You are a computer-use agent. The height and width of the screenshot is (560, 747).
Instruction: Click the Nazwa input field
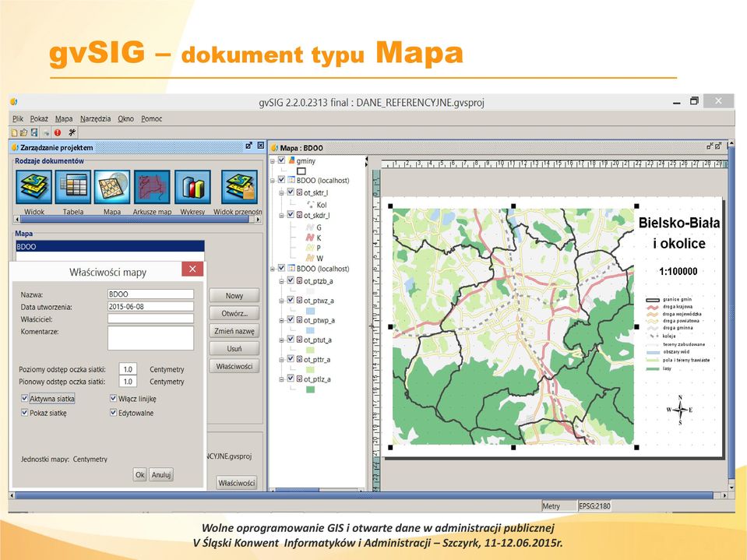[x=150, y=294]
